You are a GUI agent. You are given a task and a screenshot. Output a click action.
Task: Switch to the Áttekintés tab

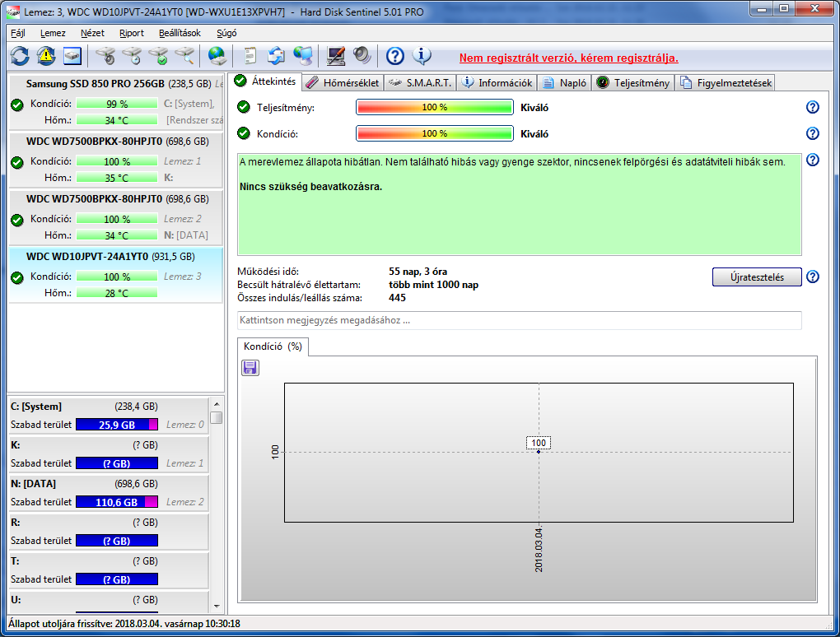pos(266,81)
